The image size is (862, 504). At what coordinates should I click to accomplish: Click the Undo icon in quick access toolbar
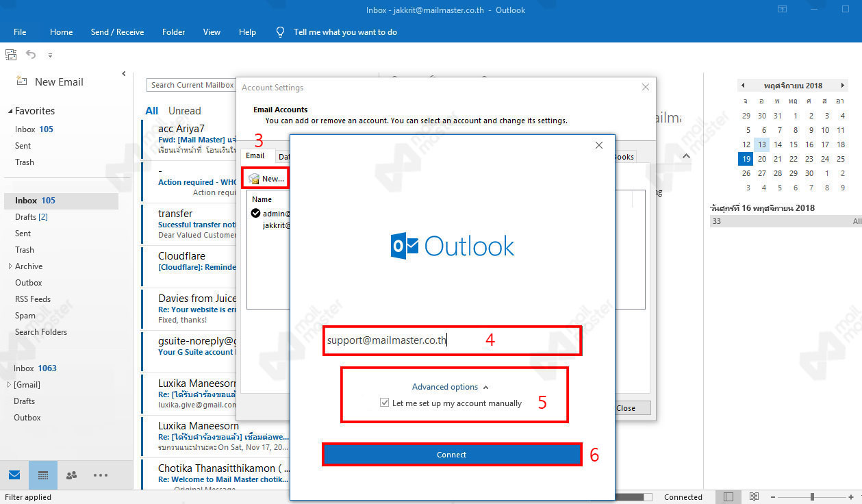(x=29, y=54)
